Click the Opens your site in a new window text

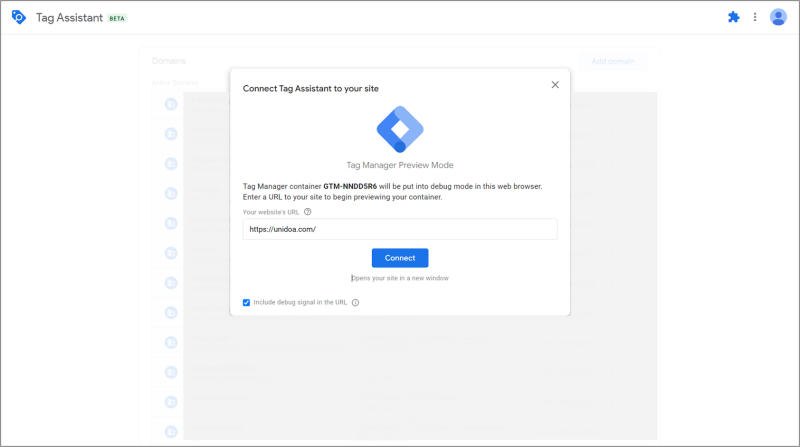400,278
